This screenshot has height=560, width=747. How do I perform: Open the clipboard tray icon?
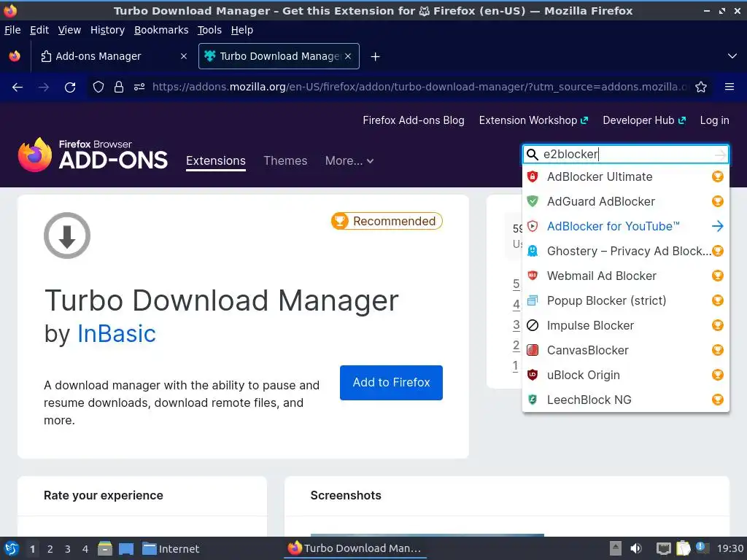tap(683, 548)
